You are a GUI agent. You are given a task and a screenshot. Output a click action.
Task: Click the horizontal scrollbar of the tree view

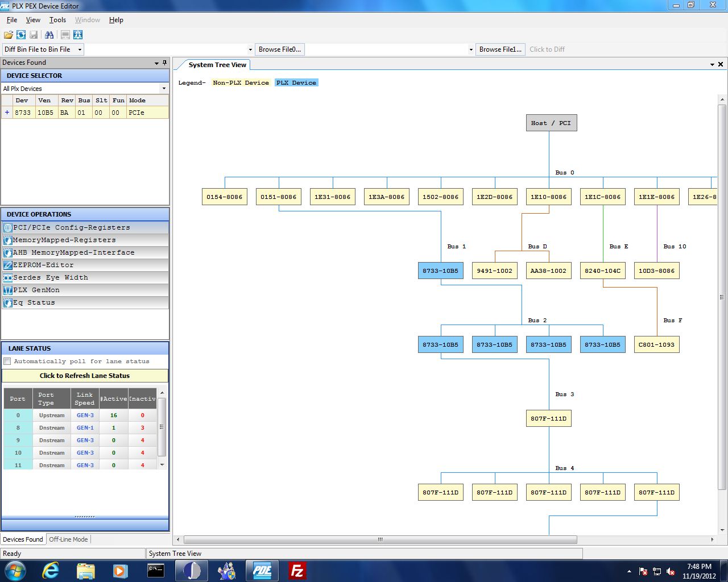click(380, 539)
